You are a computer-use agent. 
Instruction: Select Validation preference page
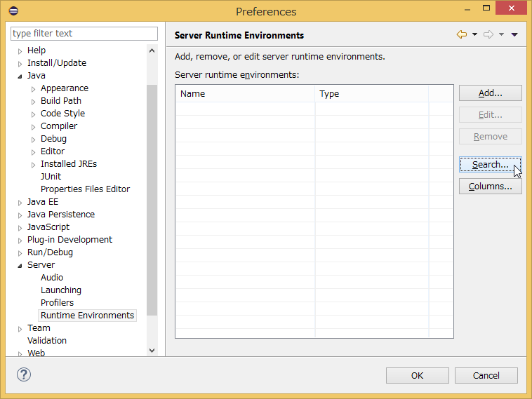47,341
